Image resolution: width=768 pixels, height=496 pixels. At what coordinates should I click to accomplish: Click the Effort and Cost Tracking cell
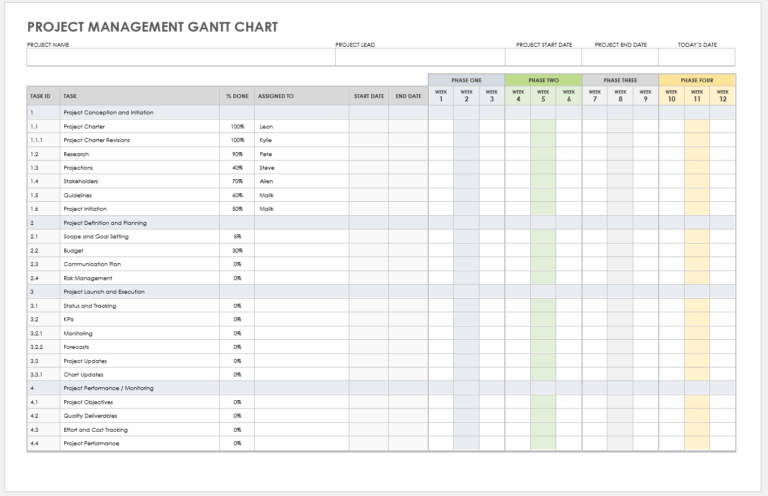click(140, 429)
